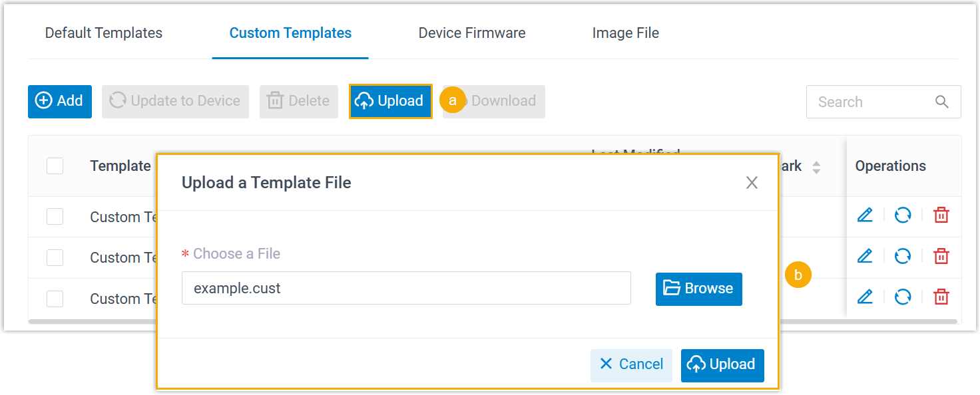The image size is (980, 395).
Task: Check the third custom template row checkbox
Action: [55, 299]
